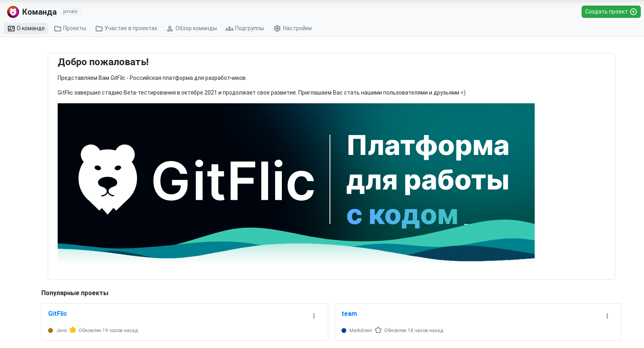Click 'Обновлен 18 часов назад' text

413,331
